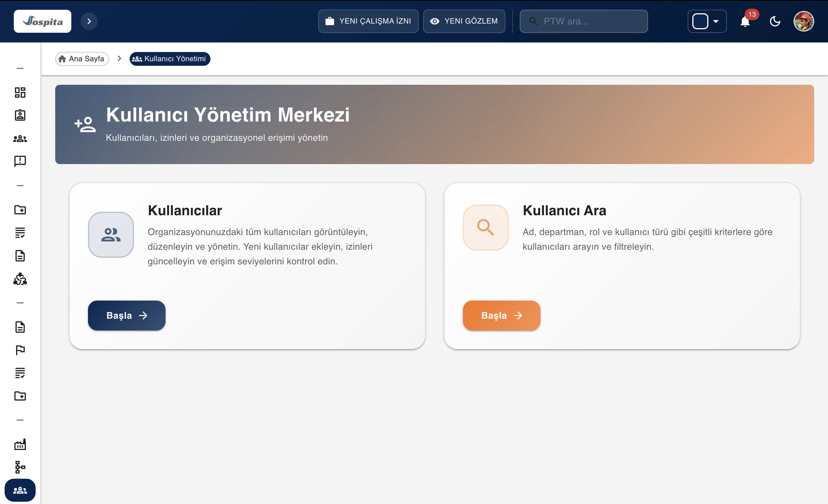Open the flag icon in sidebar
Viewport: 828px width, 504px height.
pos(20,350)
